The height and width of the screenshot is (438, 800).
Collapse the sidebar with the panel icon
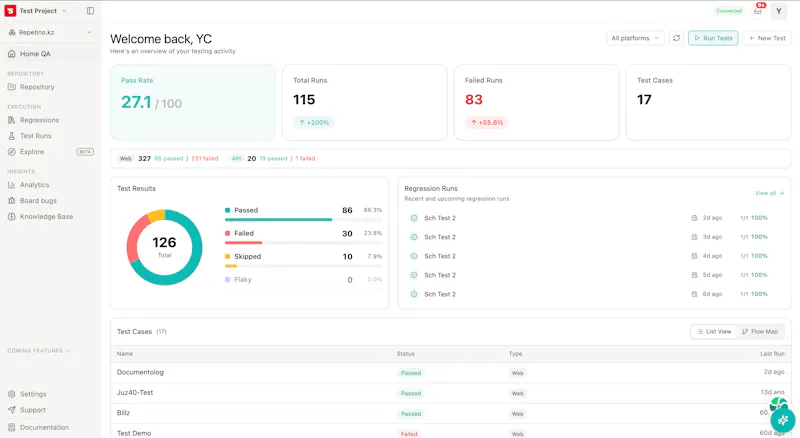tap(90, 11)
